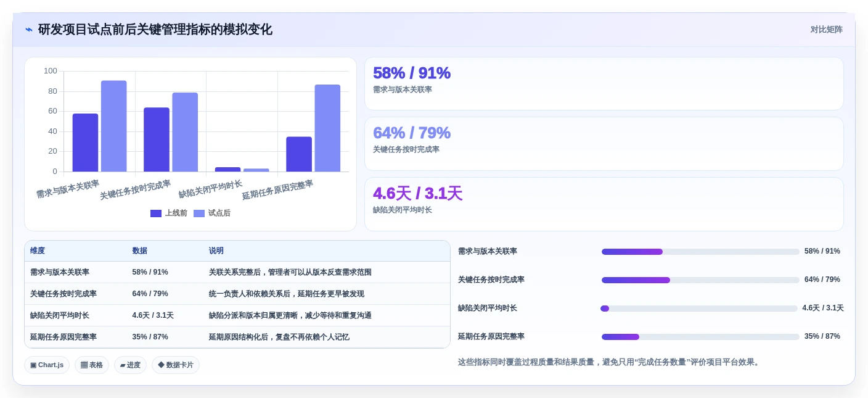Click the description 关联关系完整后,管理者可以从版本反查需求范围
The height and width of the screenshot is (398, 868).
[290, 272]
